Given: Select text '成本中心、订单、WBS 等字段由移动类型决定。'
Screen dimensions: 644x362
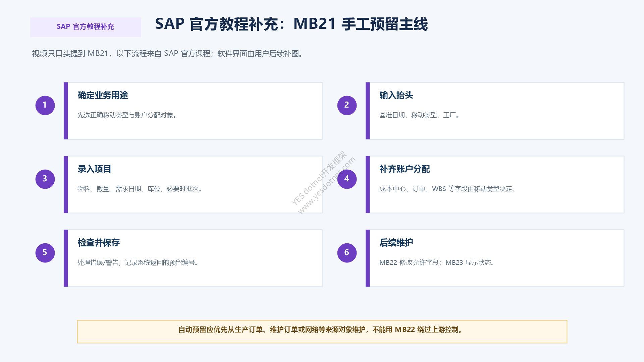Looking at the screenshot, I should 448,189.
